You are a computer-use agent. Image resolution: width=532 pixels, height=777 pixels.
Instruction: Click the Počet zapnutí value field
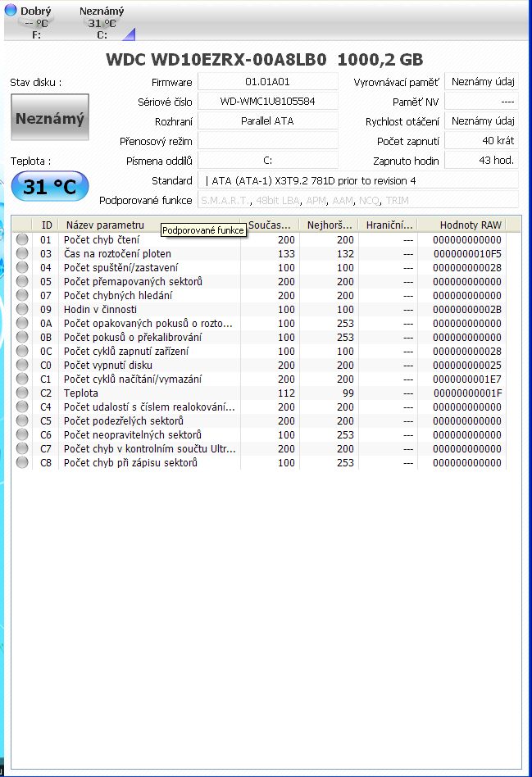click(x=481, y=141)
